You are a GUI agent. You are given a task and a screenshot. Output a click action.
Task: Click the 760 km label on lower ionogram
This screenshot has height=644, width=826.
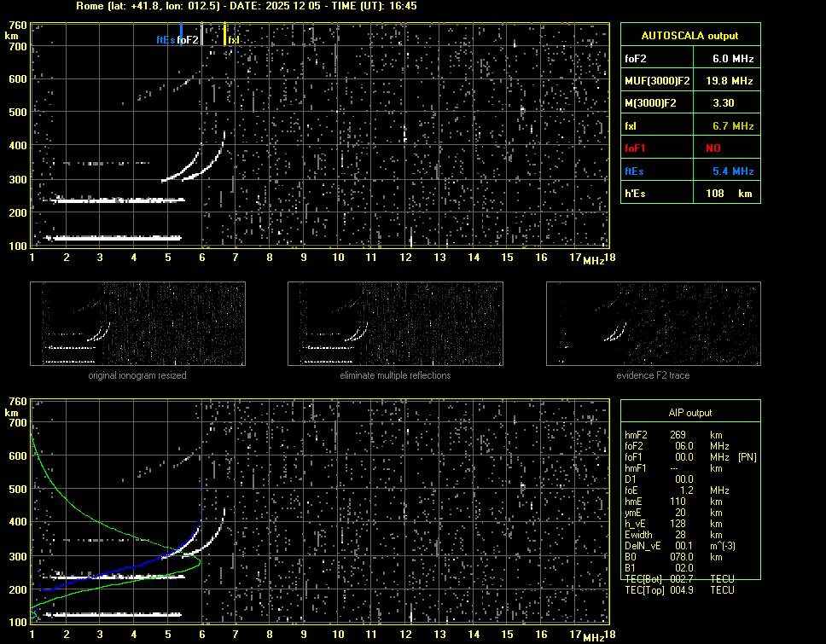16,402
